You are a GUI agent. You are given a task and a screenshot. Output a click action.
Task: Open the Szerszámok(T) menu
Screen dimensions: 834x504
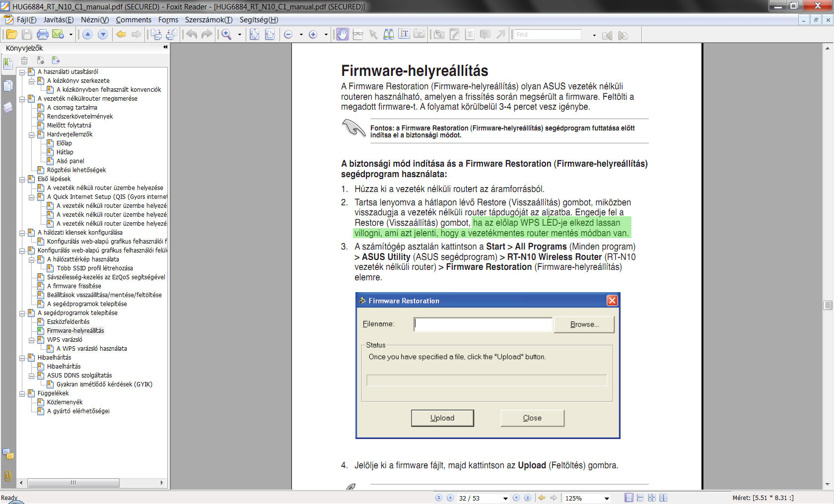pyautogui.click(x=208, y=20)
